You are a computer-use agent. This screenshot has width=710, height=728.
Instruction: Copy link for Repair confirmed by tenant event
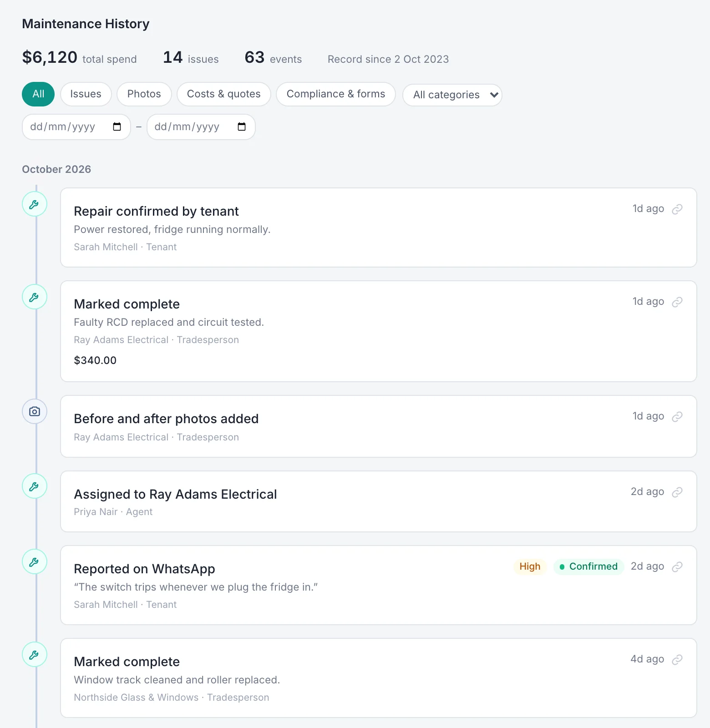click(677, 209)
